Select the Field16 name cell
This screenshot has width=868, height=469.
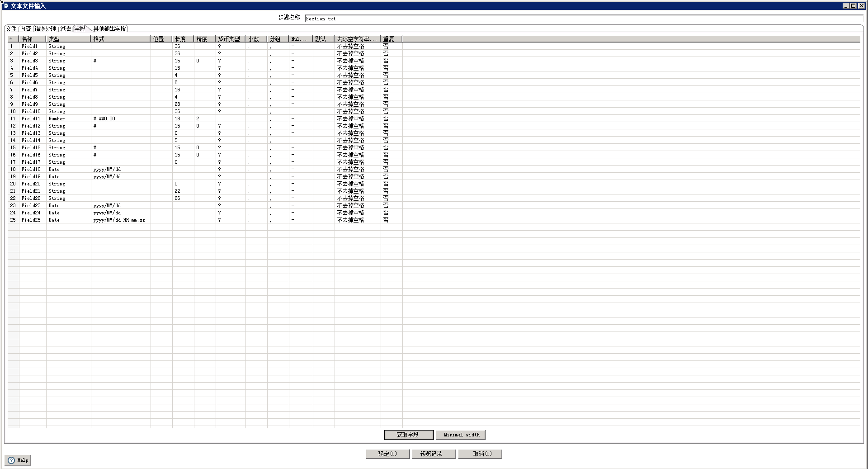[33, 155]
